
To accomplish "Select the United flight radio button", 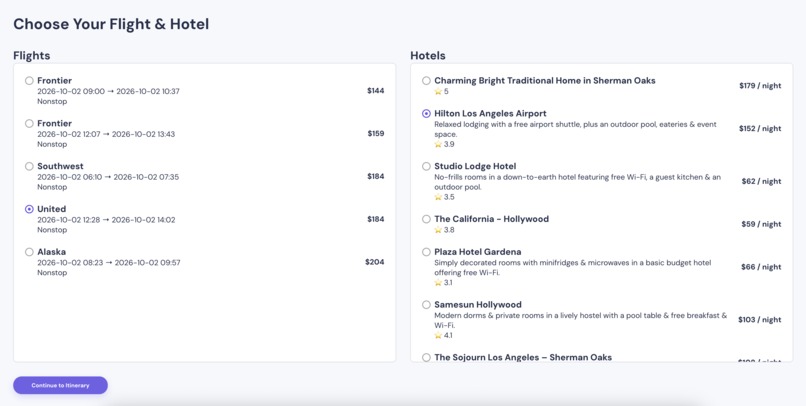I will [29, 209].
